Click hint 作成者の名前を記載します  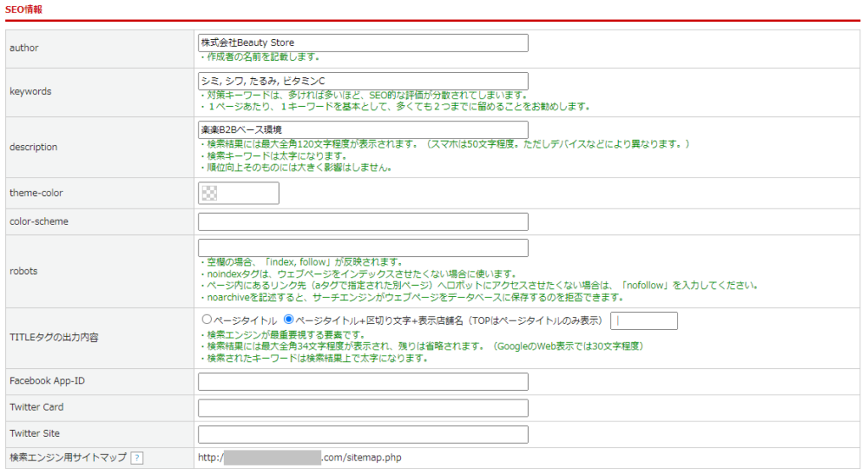pos(259,57)
